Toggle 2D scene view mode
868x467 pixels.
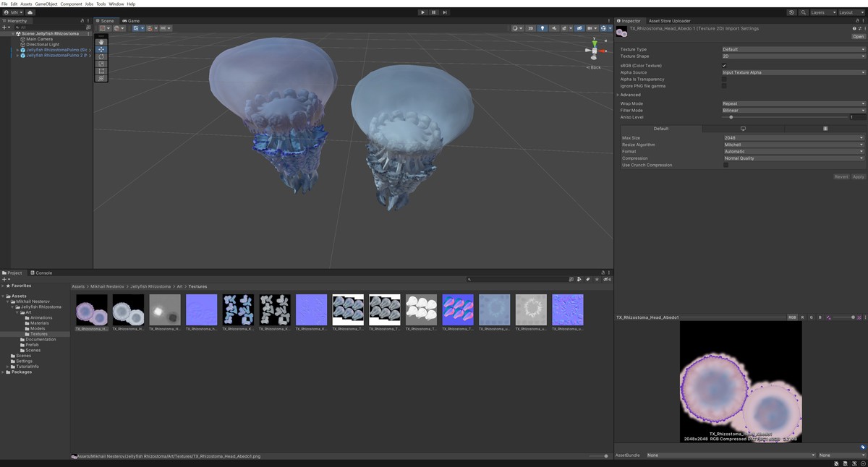[x=530, y=28]
